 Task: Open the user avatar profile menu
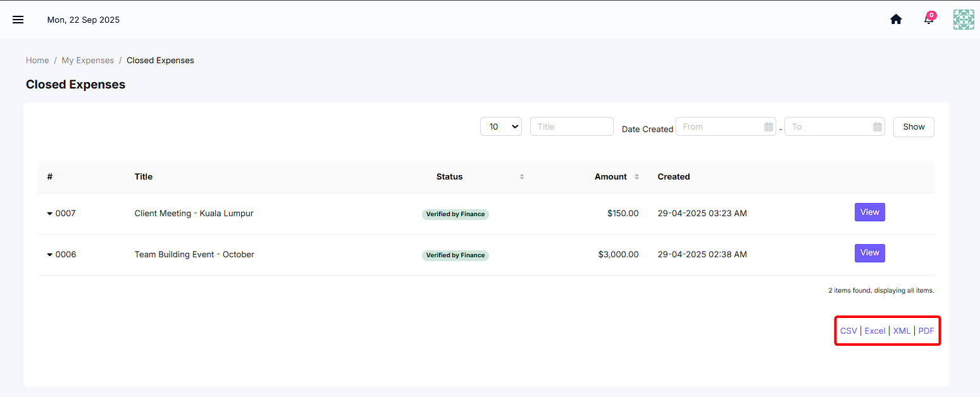[x=964, y=20]
